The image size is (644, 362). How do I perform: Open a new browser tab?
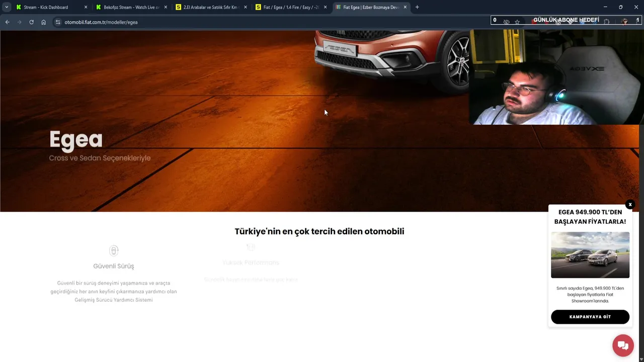pos(417,7)
